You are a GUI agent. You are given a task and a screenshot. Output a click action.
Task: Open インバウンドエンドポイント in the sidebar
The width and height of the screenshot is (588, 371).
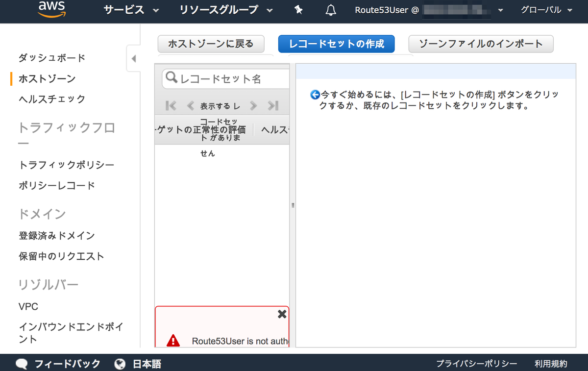click(x=71, y=333)
